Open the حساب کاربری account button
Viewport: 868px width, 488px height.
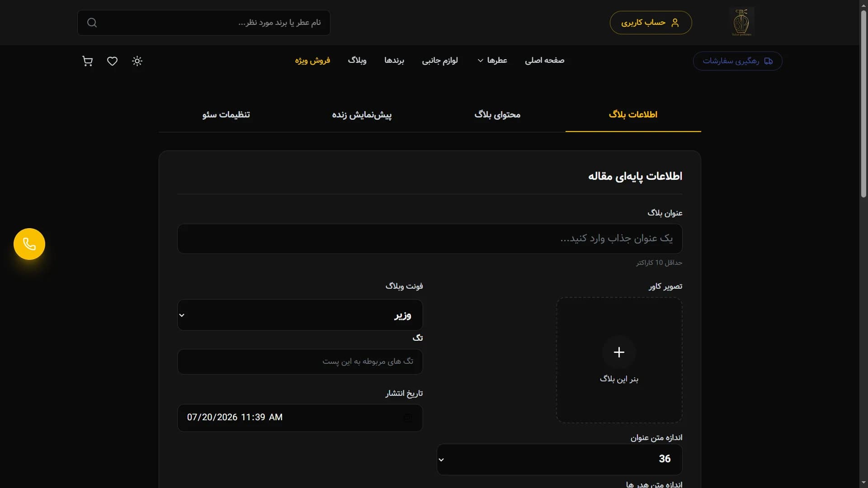tap(651, 23)
